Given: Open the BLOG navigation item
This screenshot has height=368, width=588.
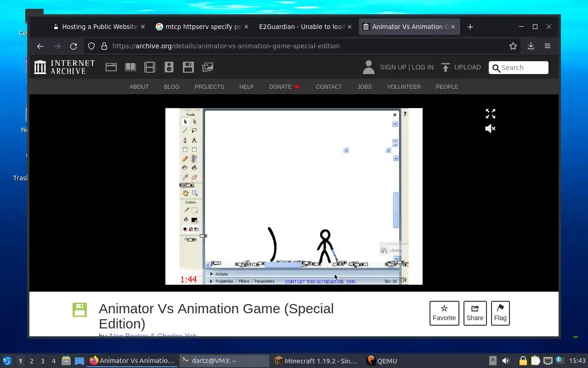Looking at the screenshot, I should [172, 87].
